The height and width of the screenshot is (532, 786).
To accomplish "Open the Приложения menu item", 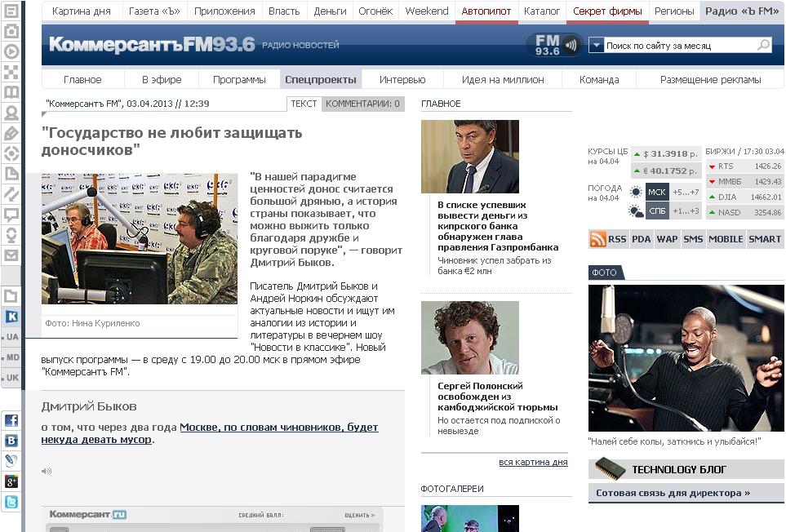I will (224, 11).
